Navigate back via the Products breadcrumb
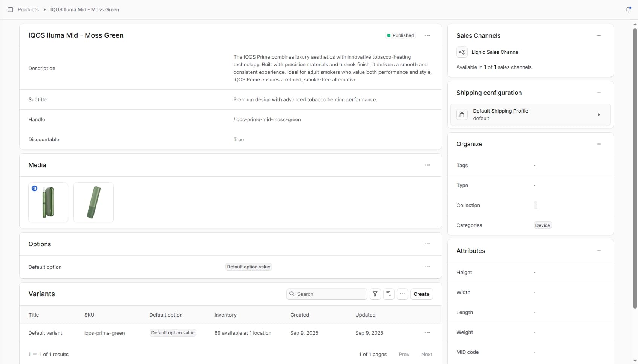The image size is (638, 364). click(x=28, y=9)
